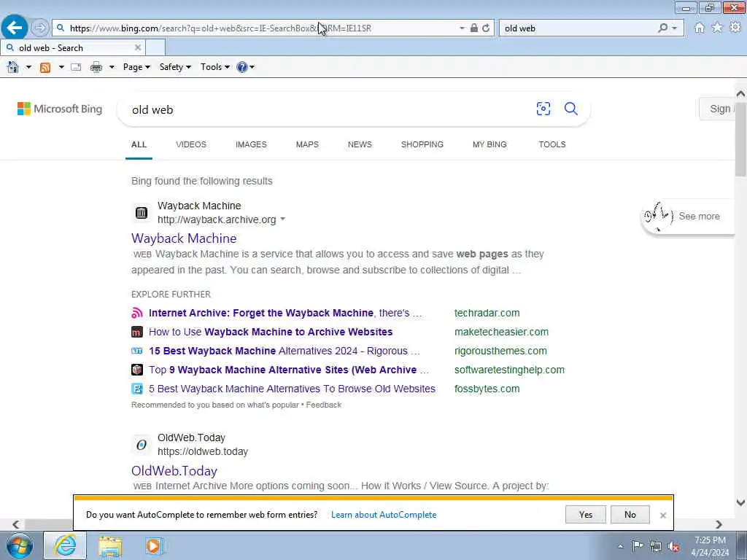The height and width of the screenshot is (560, 747).
Task: Expand the feeds dropdown arrow
Action: coord(61,67)
